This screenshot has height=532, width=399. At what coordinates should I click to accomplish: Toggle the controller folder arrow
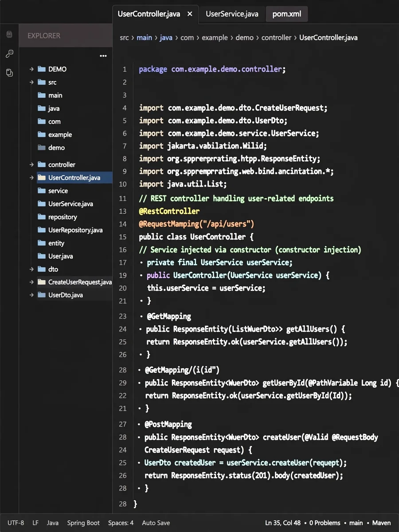pyautogui.click(x=31, y=164)
